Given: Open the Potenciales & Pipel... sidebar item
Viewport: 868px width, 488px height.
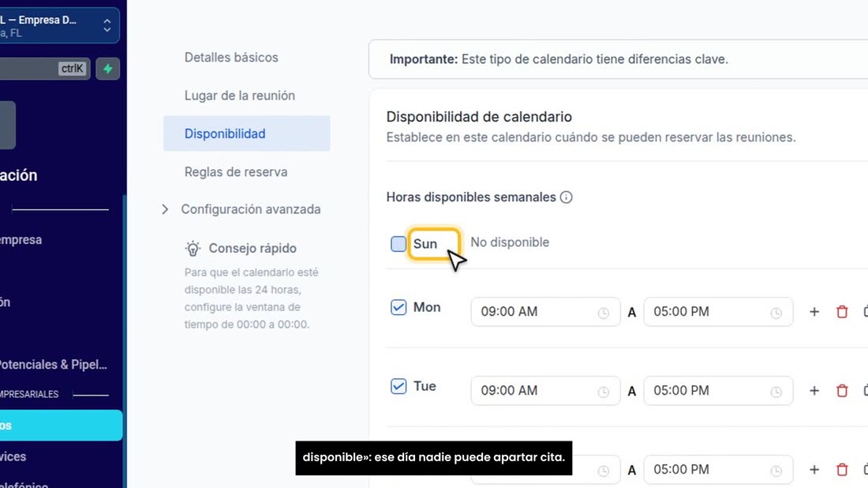Looking at the screenshot, I should [53, 365].
